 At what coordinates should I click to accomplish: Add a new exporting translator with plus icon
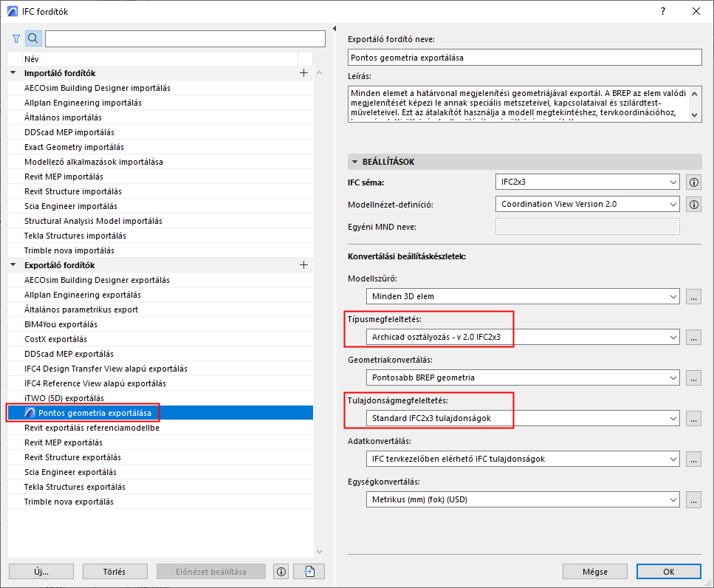303,265
